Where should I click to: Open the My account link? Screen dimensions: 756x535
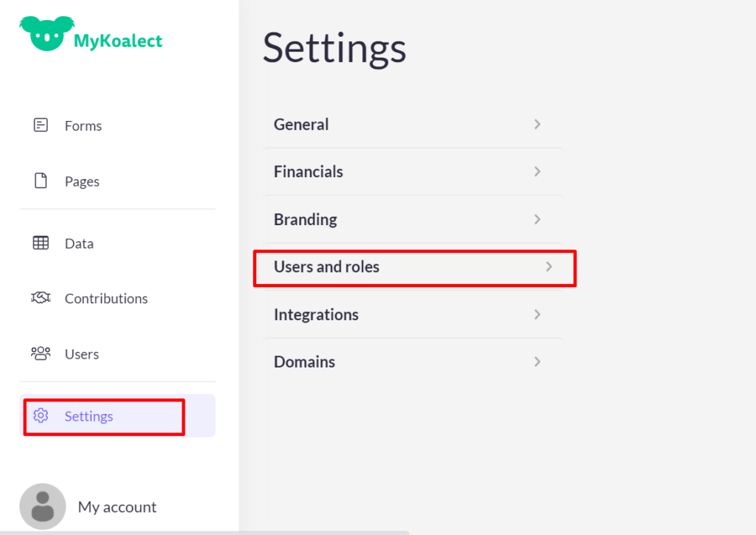click(x=117, y=507)
